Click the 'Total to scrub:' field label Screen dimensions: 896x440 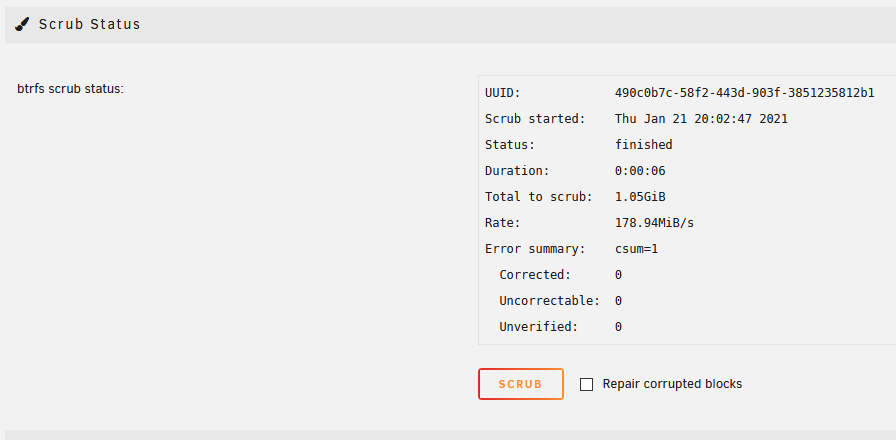(x=538, y=197)
